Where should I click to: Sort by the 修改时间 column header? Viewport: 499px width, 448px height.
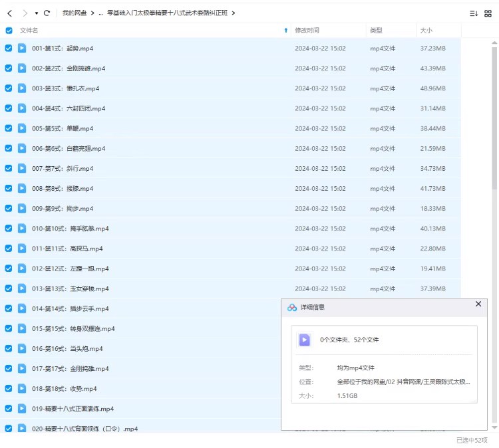(307, 31)
